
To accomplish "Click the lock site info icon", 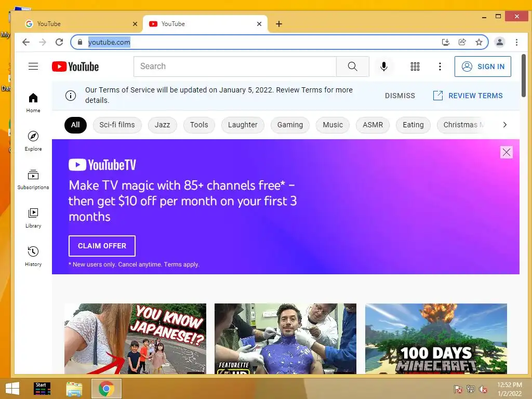I will 80,42.
